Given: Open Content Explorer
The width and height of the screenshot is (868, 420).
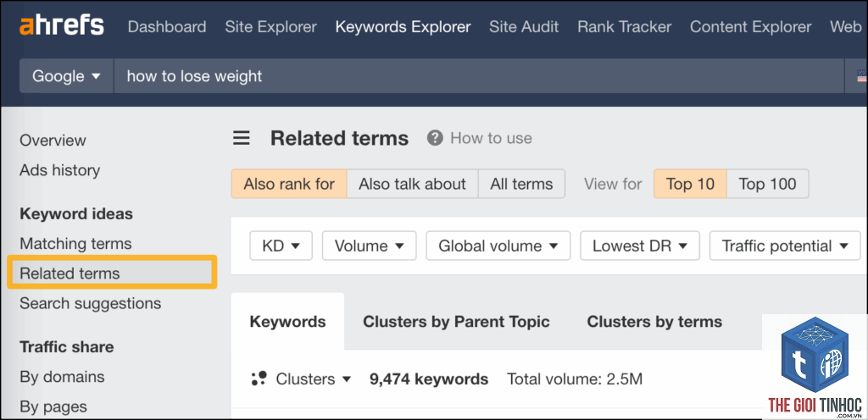Looking at the screenshot, I should 751,26.
